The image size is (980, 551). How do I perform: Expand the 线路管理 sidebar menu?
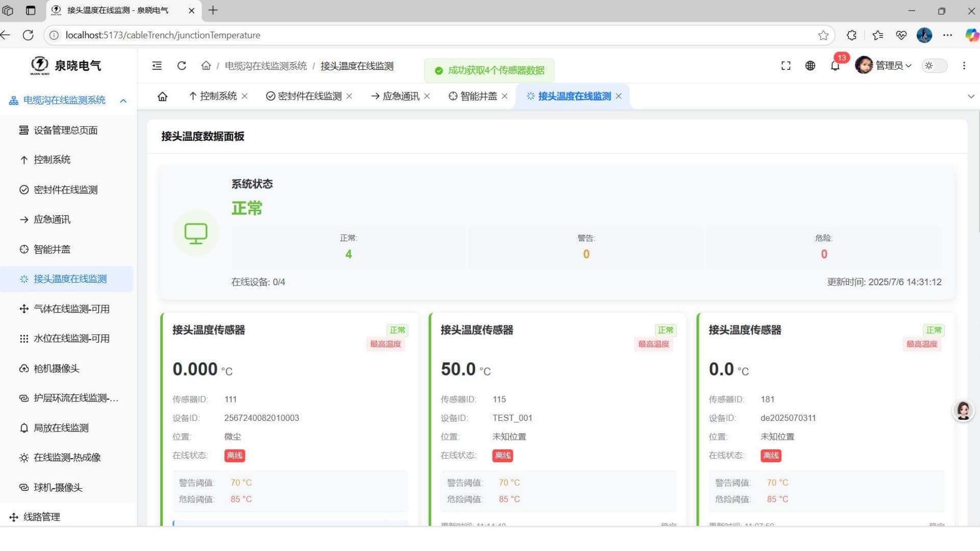point(68,517)
